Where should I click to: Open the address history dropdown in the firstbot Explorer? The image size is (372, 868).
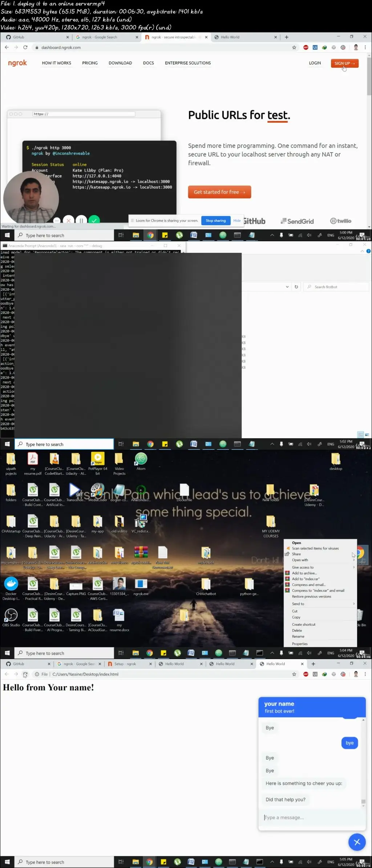point(287,287)
